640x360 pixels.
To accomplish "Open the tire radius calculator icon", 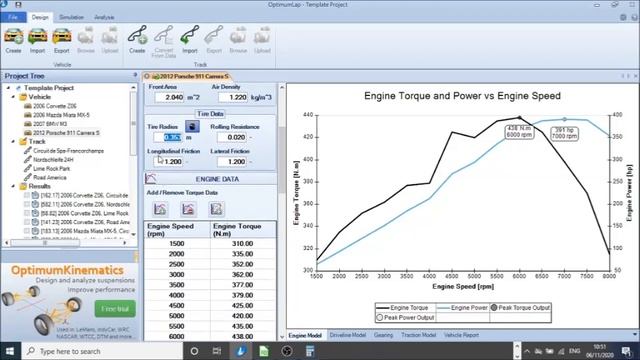I will [x=192, y=126].
